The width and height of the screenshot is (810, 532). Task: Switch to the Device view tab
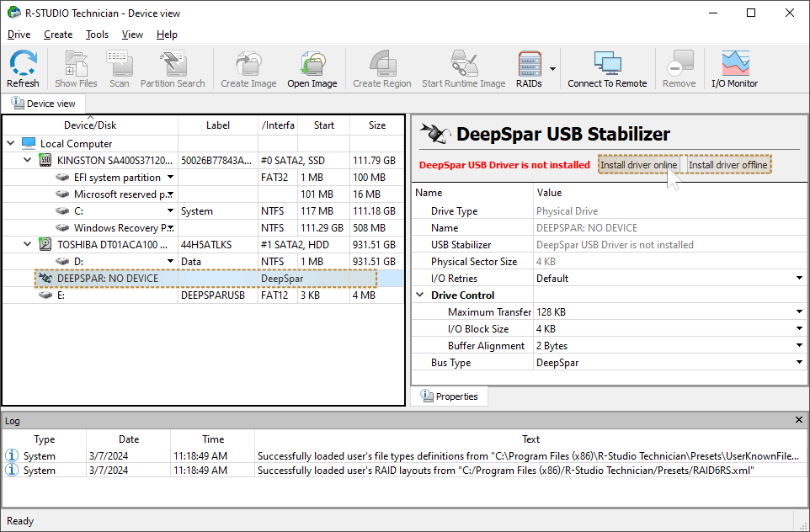(x=44, y=104)
